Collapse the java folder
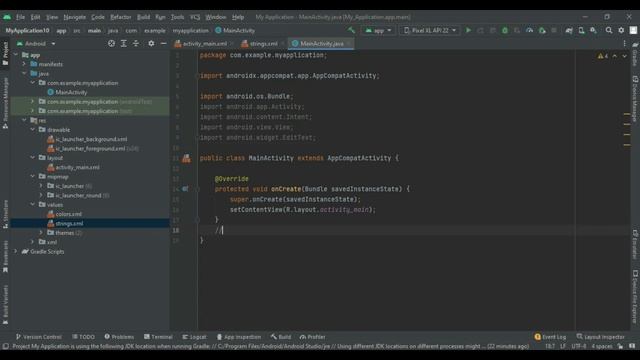Image resolution: width=640 pixels, height=360 pixels. point(24,73)
